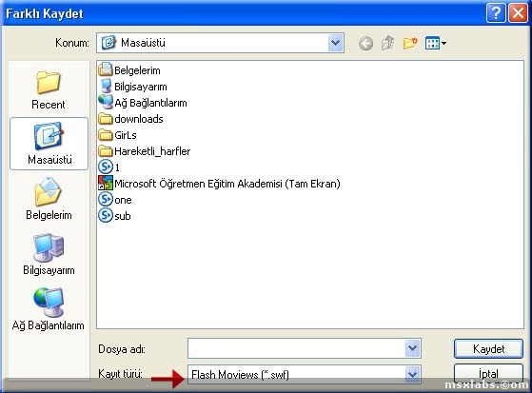The image size is (532, 393).
Task: Create a new folder with toolbar icon
Action: click(x=410, y=43)
